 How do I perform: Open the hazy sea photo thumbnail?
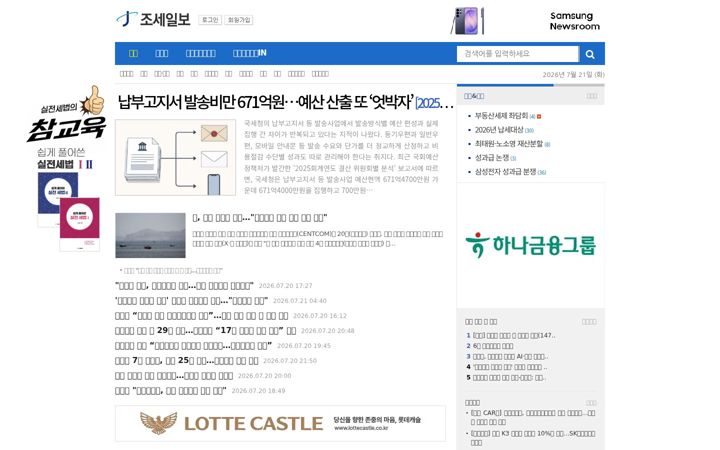[150, 235]
